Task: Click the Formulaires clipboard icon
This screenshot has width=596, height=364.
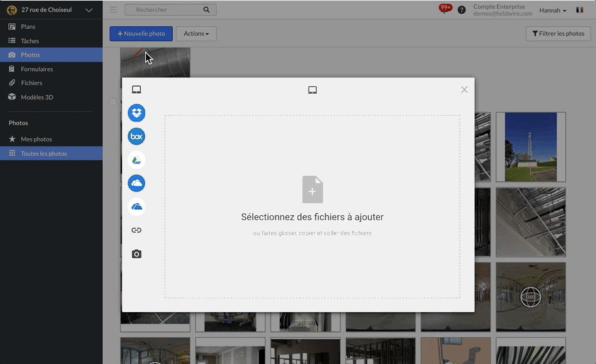Action: coord(12,69)
